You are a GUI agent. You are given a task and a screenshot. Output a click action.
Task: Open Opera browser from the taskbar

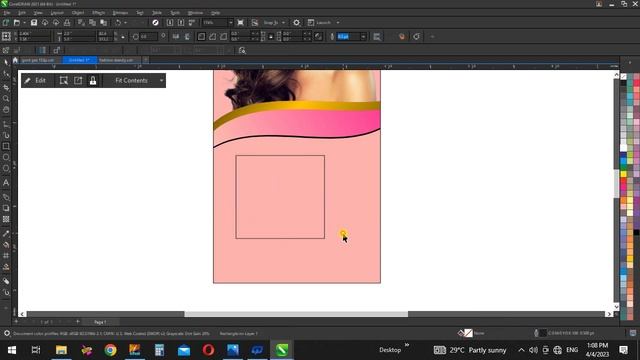pos(208,350)
